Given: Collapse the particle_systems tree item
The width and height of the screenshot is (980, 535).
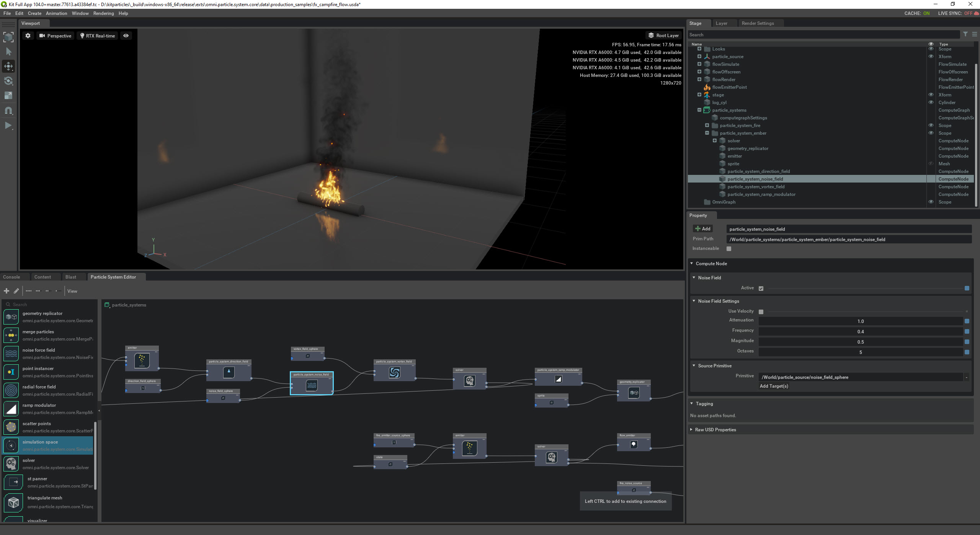Looking at the screenshot, I should [699, 110].
